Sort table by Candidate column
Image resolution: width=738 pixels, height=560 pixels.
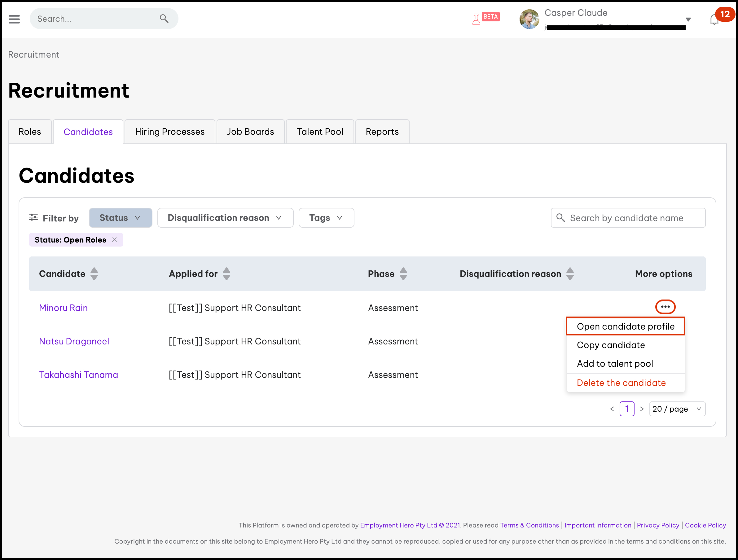[x=94, y=274]
